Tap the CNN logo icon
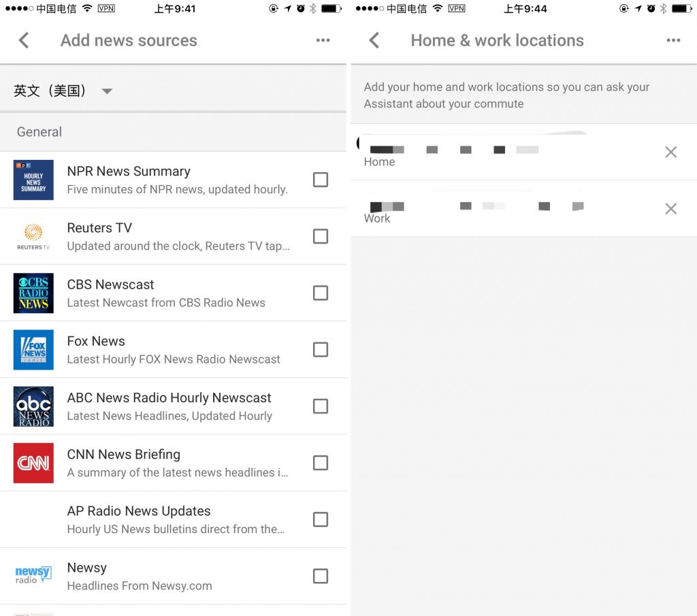 (x=33, y=463)
